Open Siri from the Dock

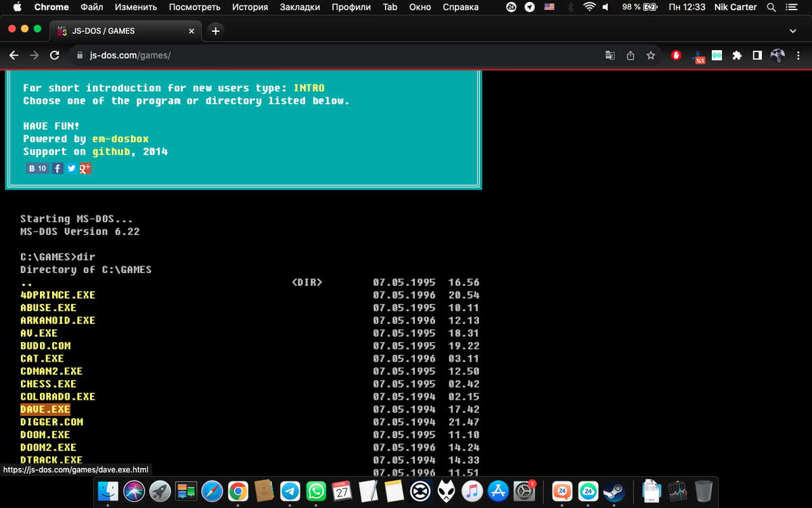tap(134, 490)
